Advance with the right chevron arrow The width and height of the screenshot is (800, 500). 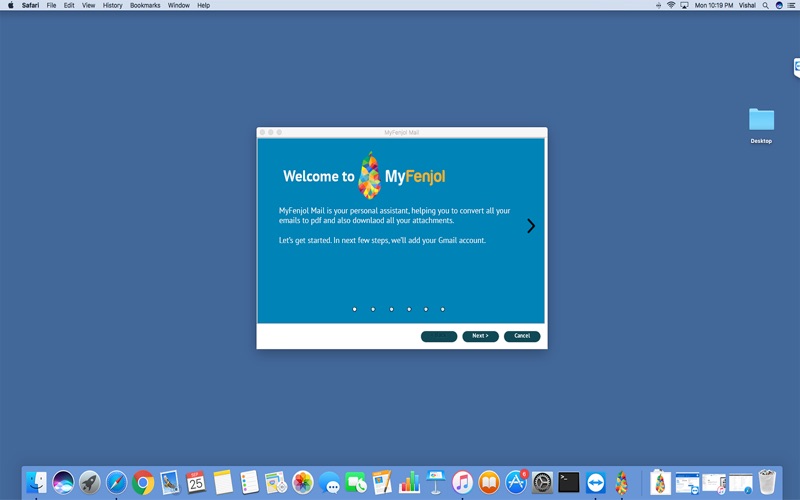[531, 226]
